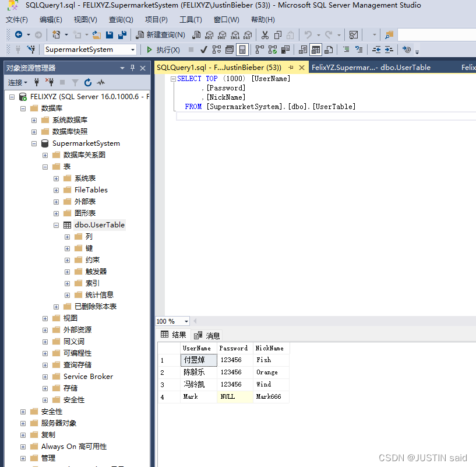Viewport: 476px width, 467px height.
Task: Select the Orange nickname cell
Action: 271,372
